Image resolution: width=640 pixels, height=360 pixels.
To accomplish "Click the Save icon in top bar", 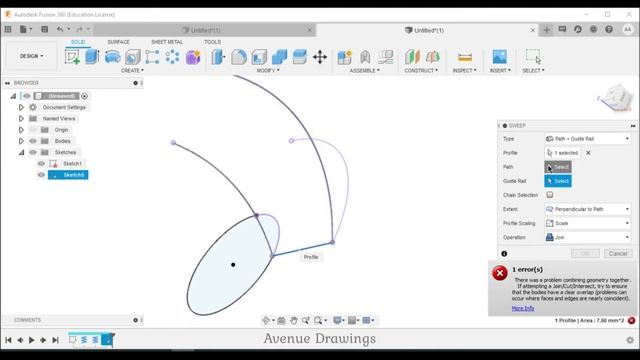I will pyautogui.click(x=44, y=29).
